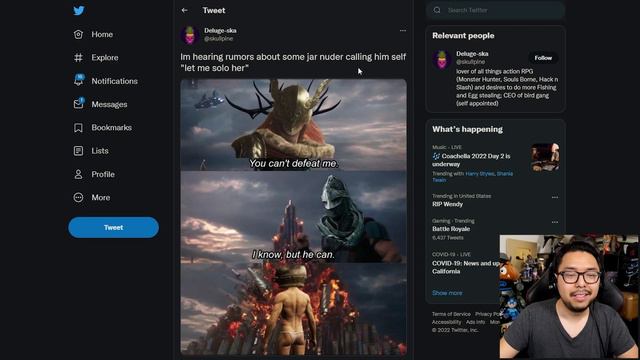Viewport: 640px width, 360px height.
Task: Compose with the blue Tweet button
Action: pos(113,227)
